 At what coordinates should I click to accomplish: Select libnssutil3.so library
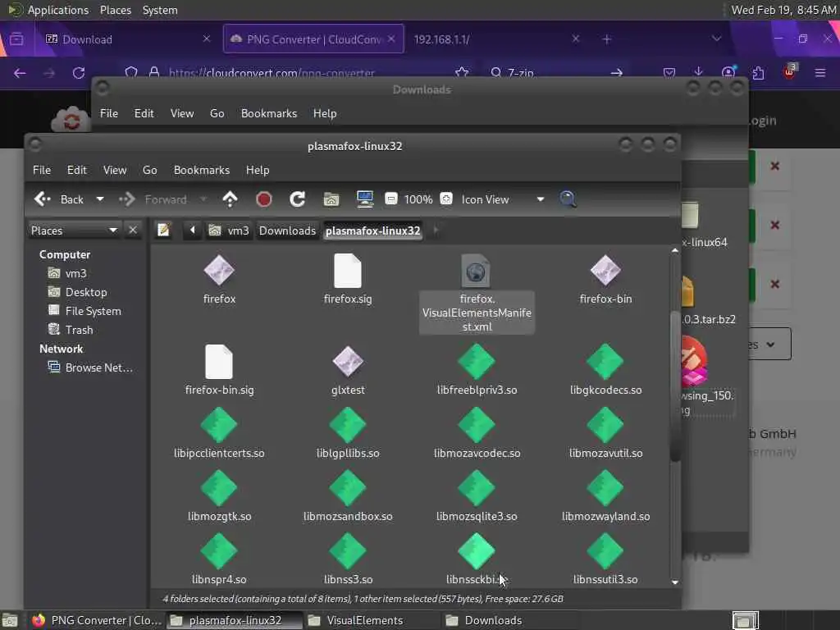pos(605,551)
